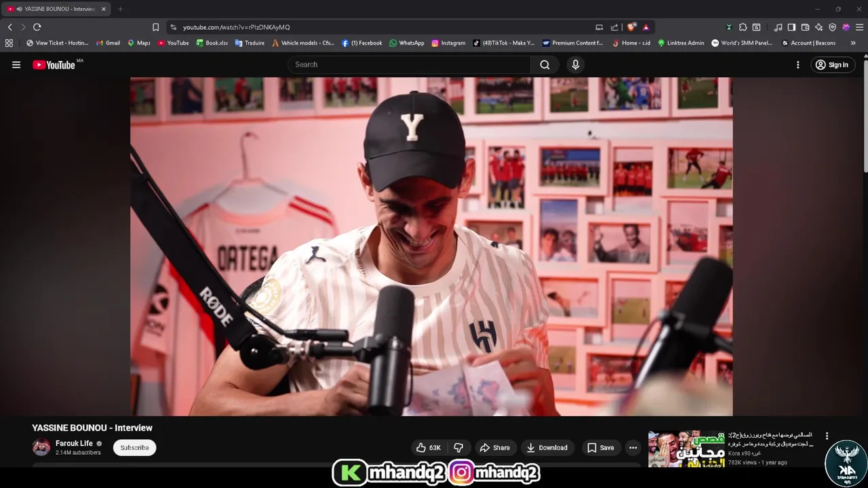Open Home - s.id bookmark

(x=631, y=43)
